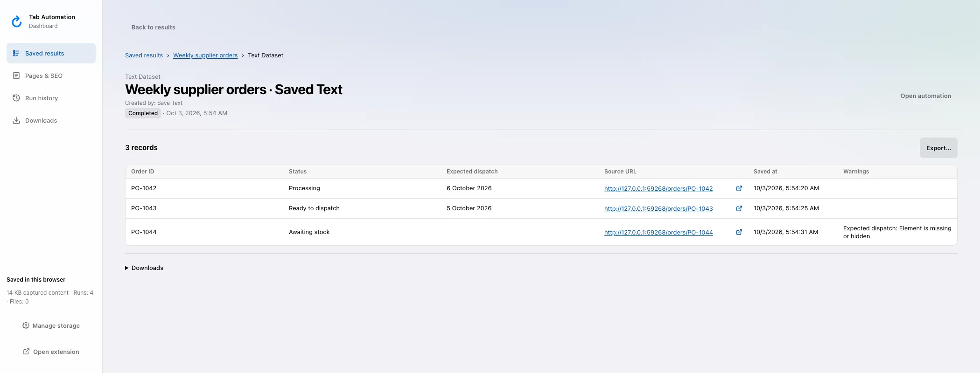Open the PO-1042 source URL link
The image size is (980, 373).
click(x=658, y=188)
